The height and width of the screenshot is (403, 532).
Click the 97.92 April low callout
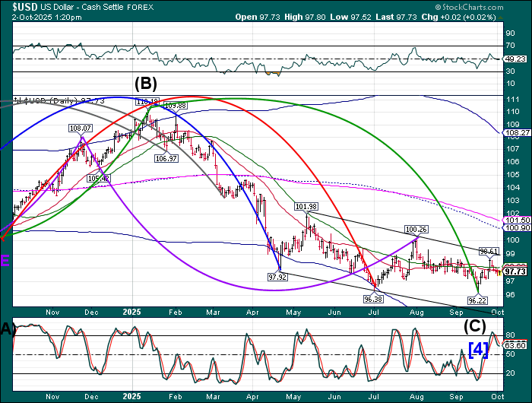pos(277,278)
